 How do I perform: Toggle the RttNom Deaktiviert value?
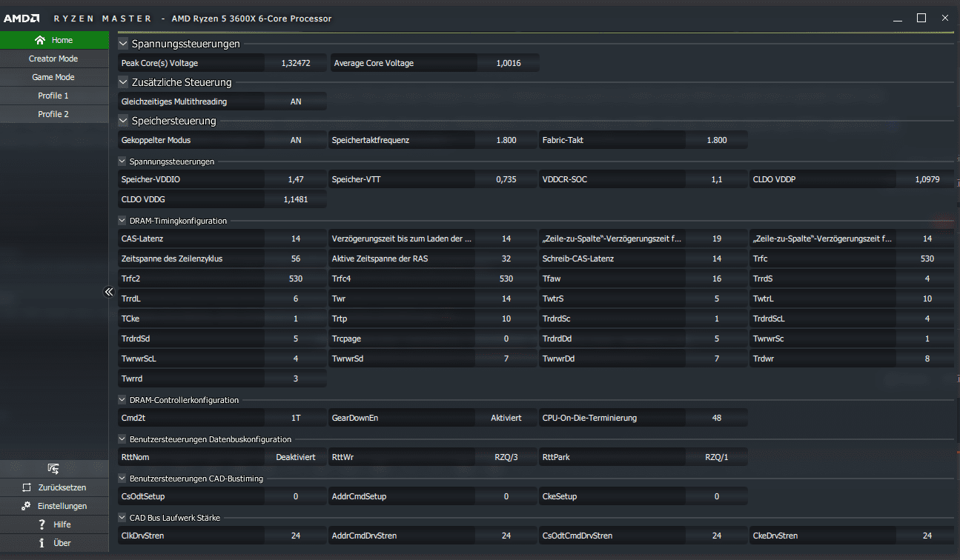[296, 457]
